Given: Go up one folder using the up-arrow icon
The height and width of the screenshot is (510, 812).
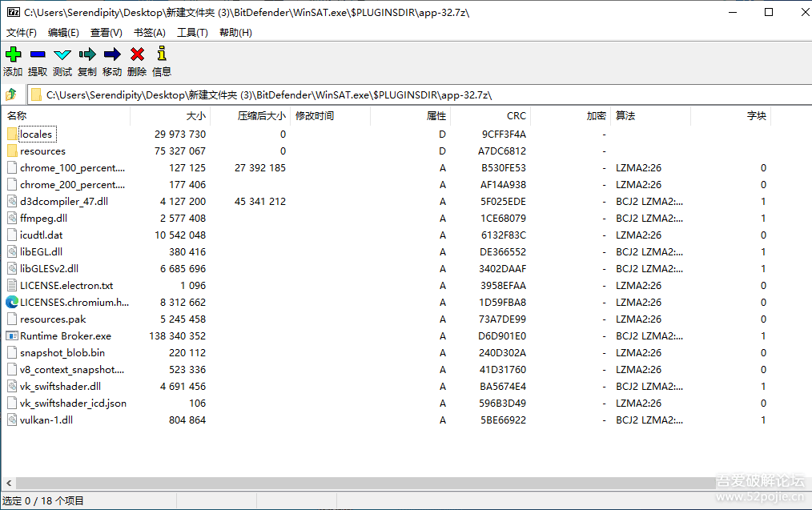Looking at the screenshot, I should pos(11,94).
